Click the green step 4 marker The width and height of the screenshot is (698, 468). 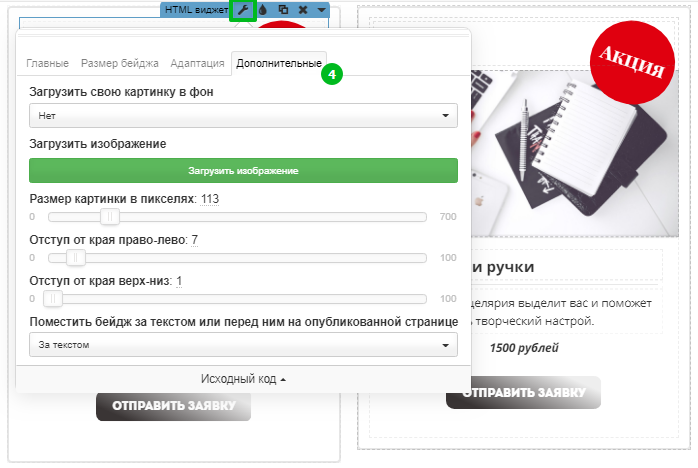coord(332,74)
